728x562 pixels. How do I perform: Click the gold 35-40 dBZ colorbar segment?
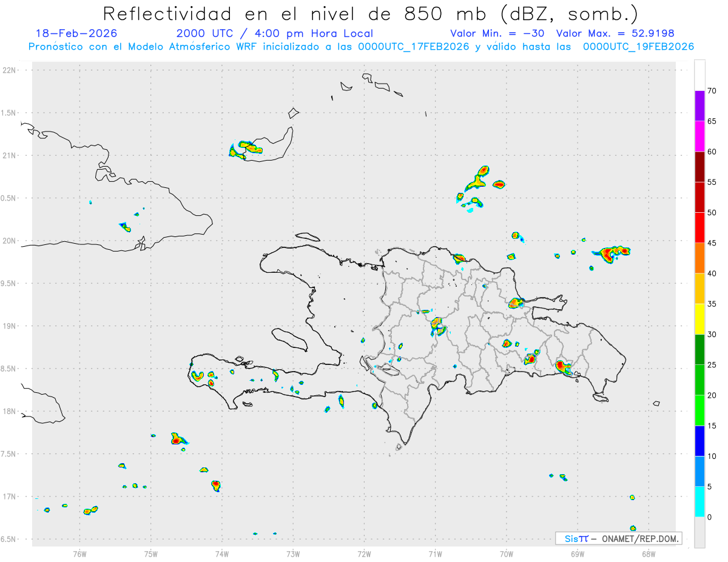point(699,289)
